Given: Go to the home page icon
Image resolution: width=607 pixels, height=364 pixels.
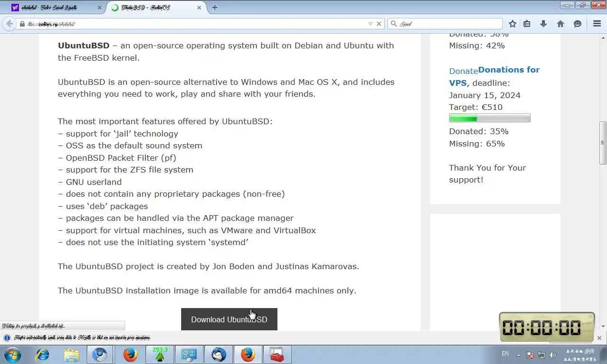Looking at the screenshot, I should tap(561, 24).
